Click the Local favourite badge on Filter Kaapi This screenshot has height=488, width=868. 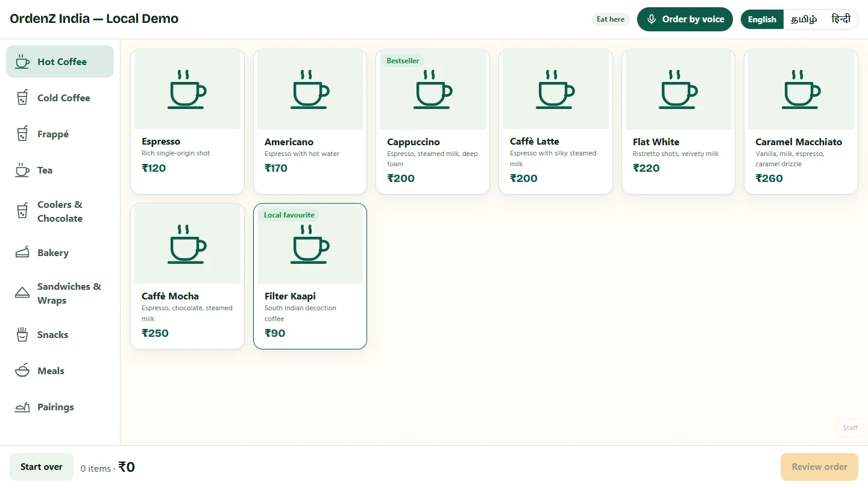point(289,215)
